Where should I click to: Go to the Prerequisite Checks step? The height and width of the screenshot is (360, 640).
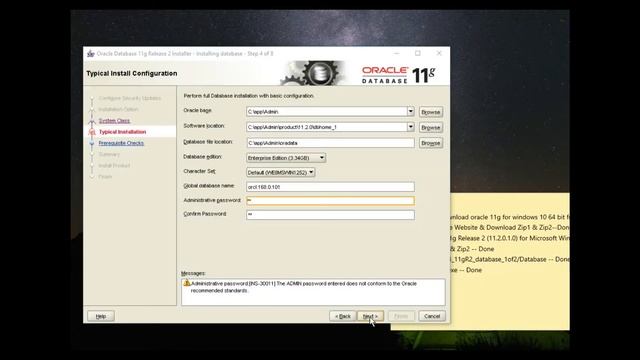pyautogui.click(x=121, y=143)
